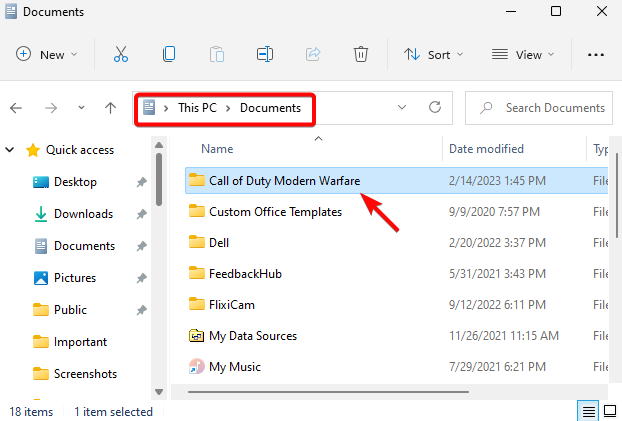This screenshot has height=421, width=622.
Task: Open the See more ellipsis menu
Action: pos(596,54)
